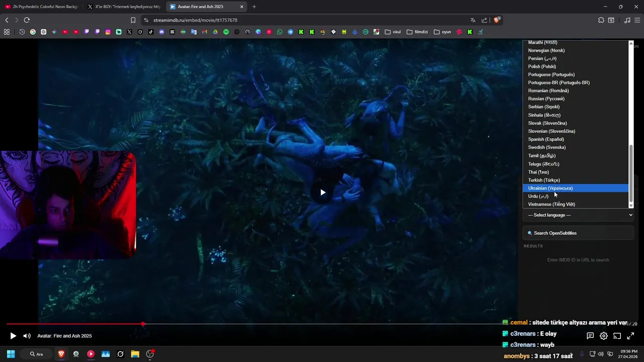Choose Norwegian (Norsk) option
Viewport: 644px width, 362px height.
pos(576,50)
